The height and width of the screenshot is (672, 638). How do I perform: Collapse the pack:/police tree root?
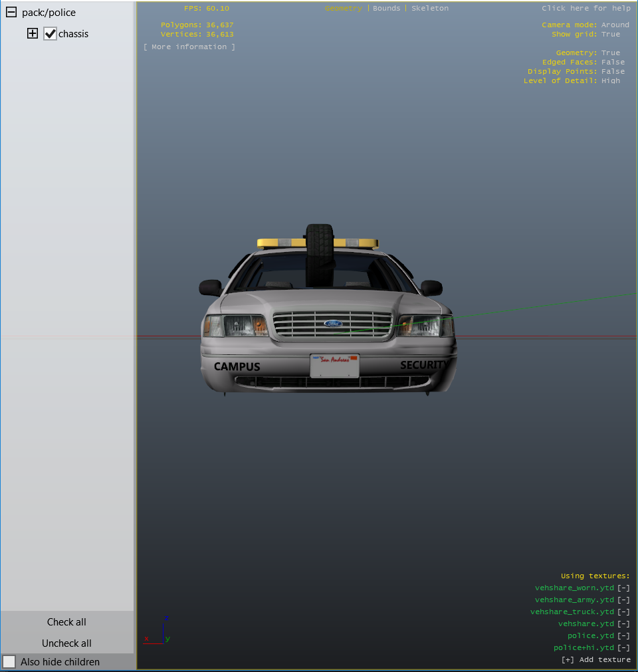tap(11, 12)
